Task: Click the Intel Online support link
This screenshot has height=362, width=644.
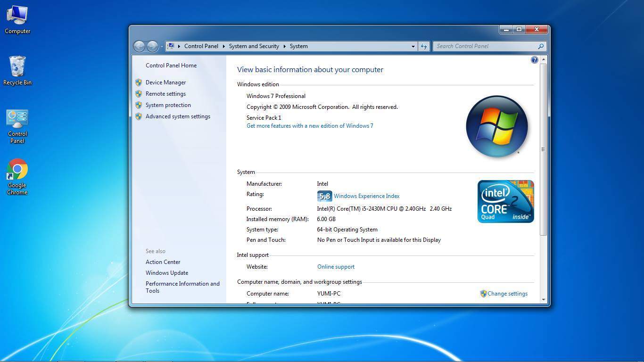Action: coord(336,267)
